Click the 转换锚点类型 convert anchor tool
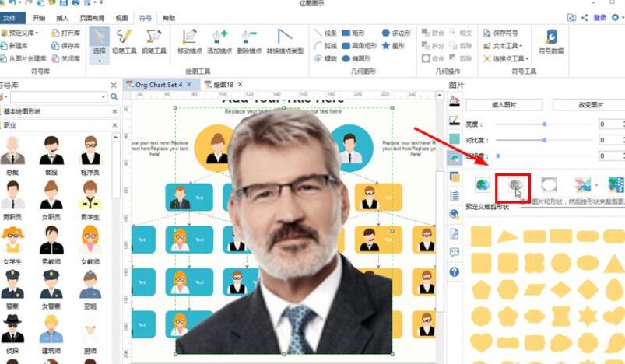This screenshot has height=364, width=625. coord(285,41)
